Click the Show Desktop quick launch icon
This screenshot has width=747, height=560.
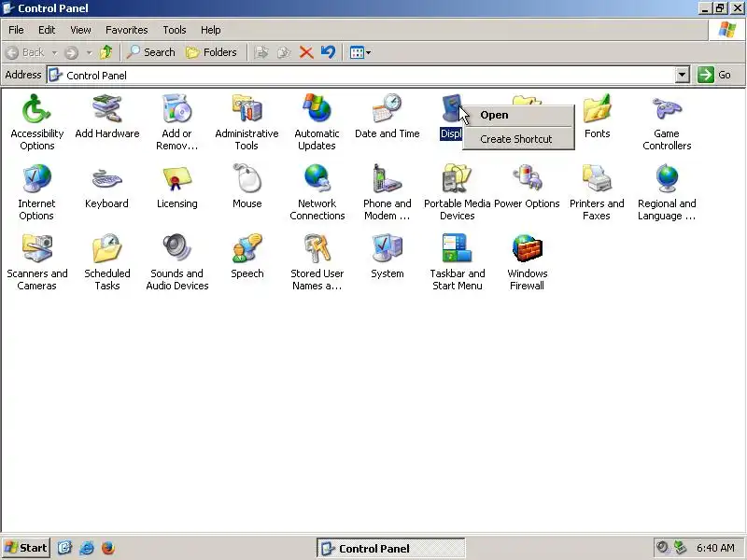[x=64, y=548]
